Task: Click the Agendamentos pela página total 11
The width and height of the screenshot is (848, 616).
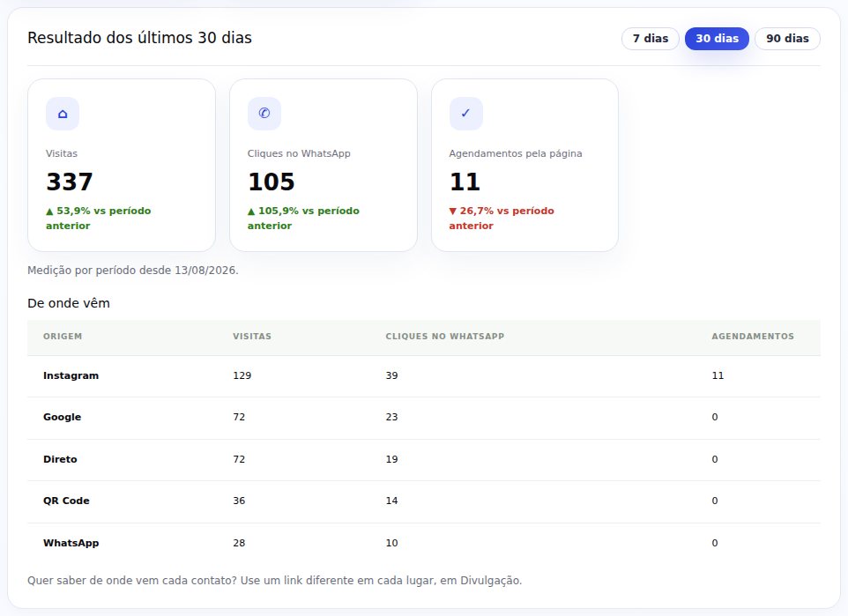Action: (465, 182)
